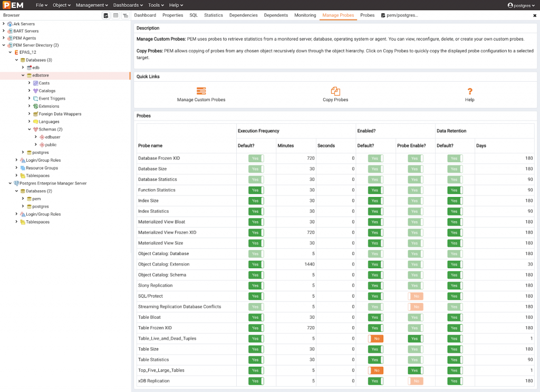Viewport: 540px width, 392px height.
Task: Click the Copy Probes icon
Action: tap(335, 91)
